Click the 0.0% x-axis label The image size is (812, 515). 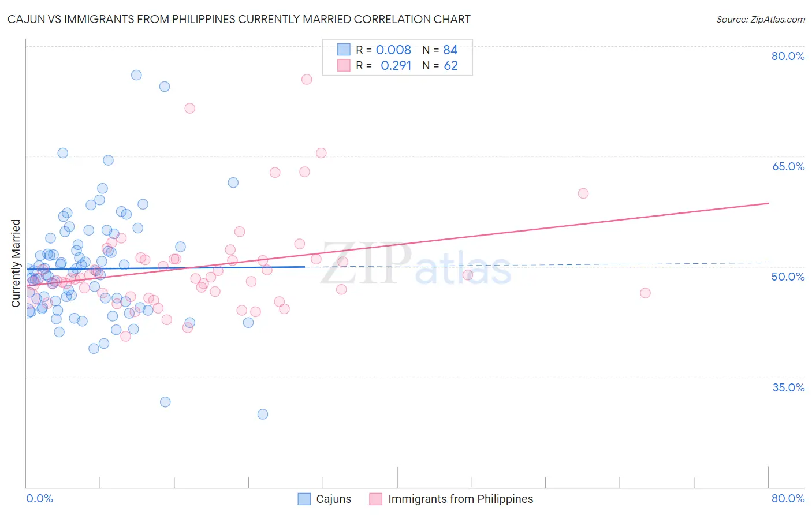39,498
